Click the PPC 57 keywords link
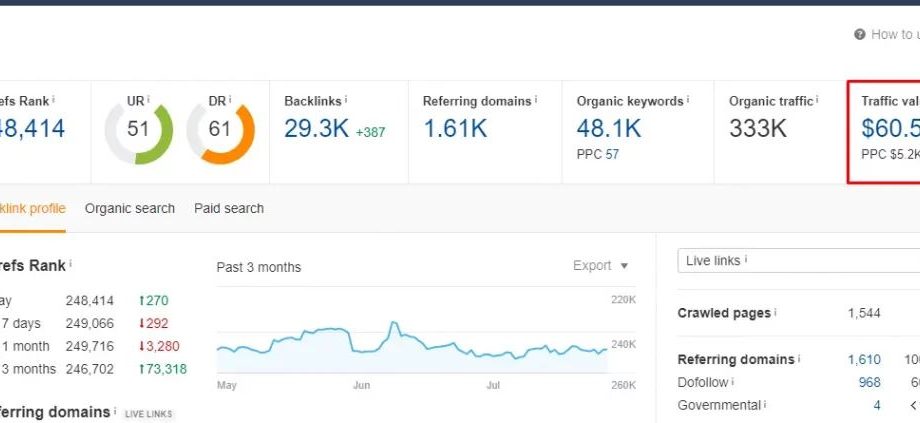Image resolution: width=920 pixels, height=423 pixels. [x=612, y=154]
